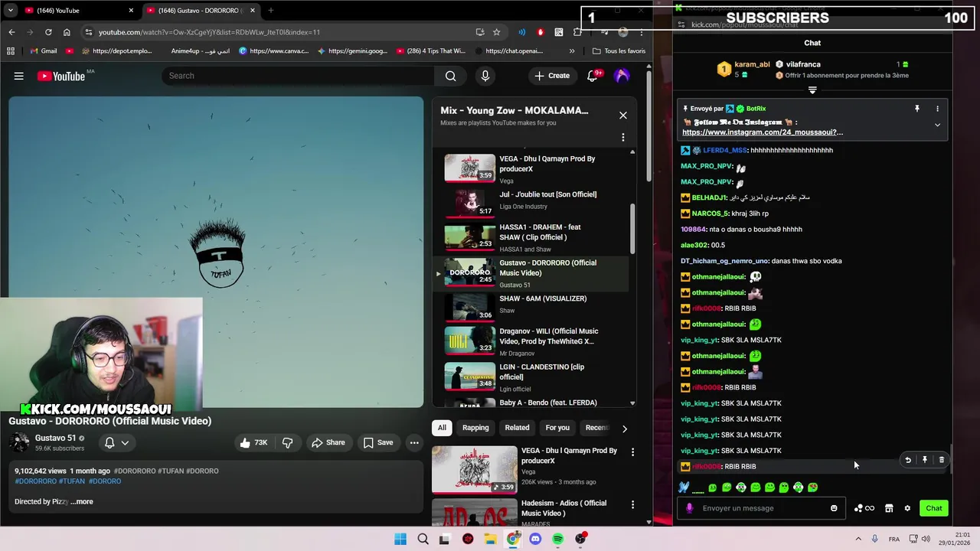The width and height of the screenshot is (980, 551).
Task: Close the Mix playlist panel
Action: point(623,116)
